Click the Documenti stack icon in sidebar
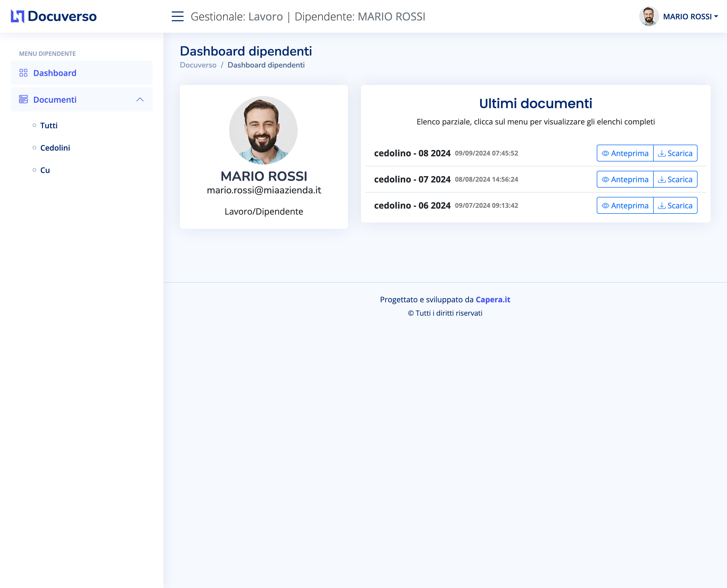The height and width of the screenshot is (588, 727). (x=23, y=99)
